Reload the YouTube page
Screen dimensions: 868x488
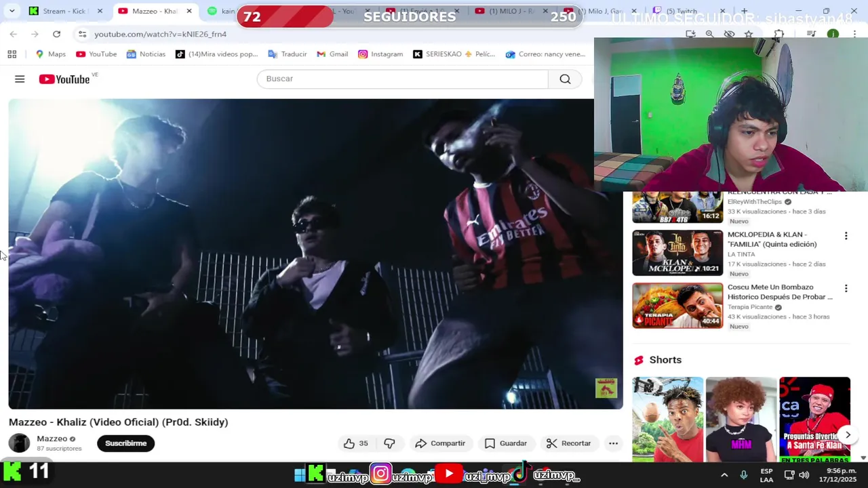click(x=57, y=34)
